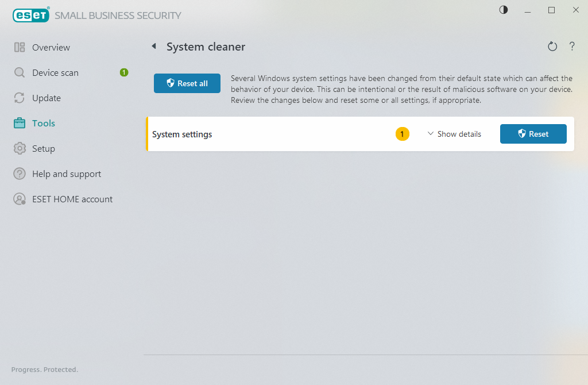This screenshot has width=588, height=385.
Task: Close the ESET window
Action: click(575, 10)
